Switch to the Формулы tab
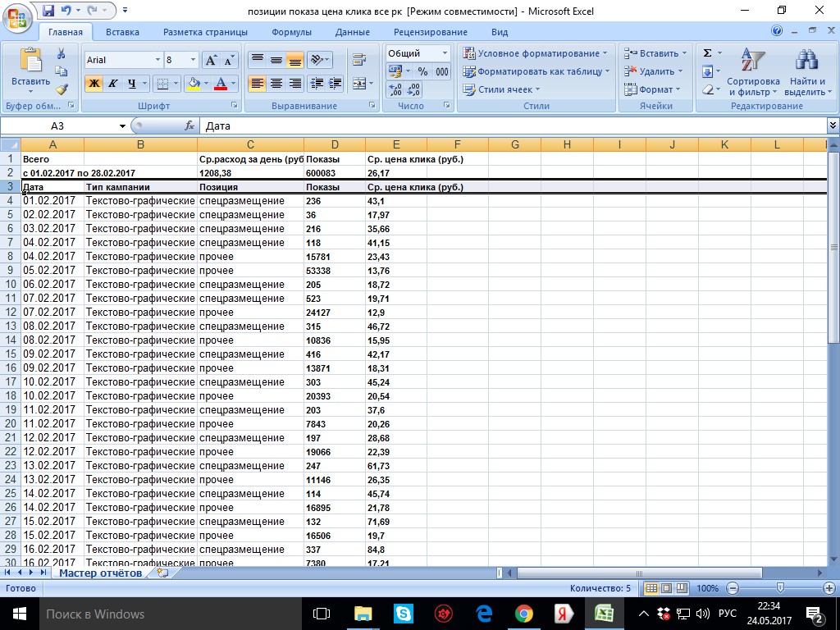This screenshot has width=840, height=630. click(291, 32)
